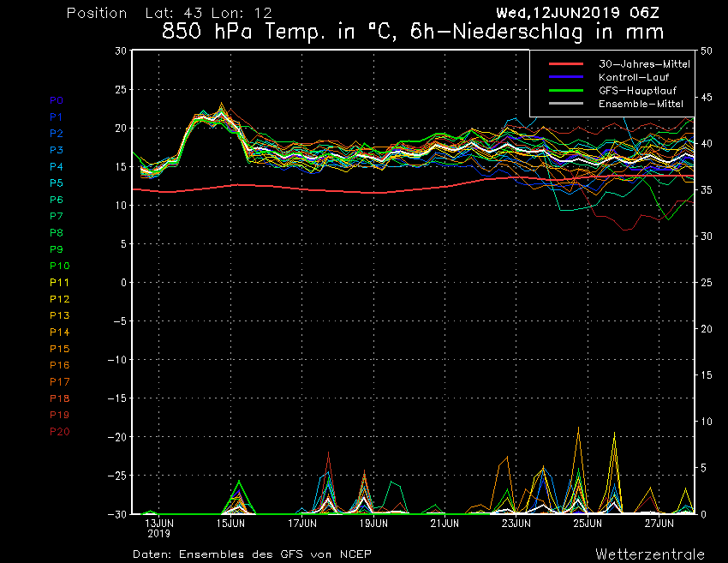Pick the green P10 member label

(59, 266)
